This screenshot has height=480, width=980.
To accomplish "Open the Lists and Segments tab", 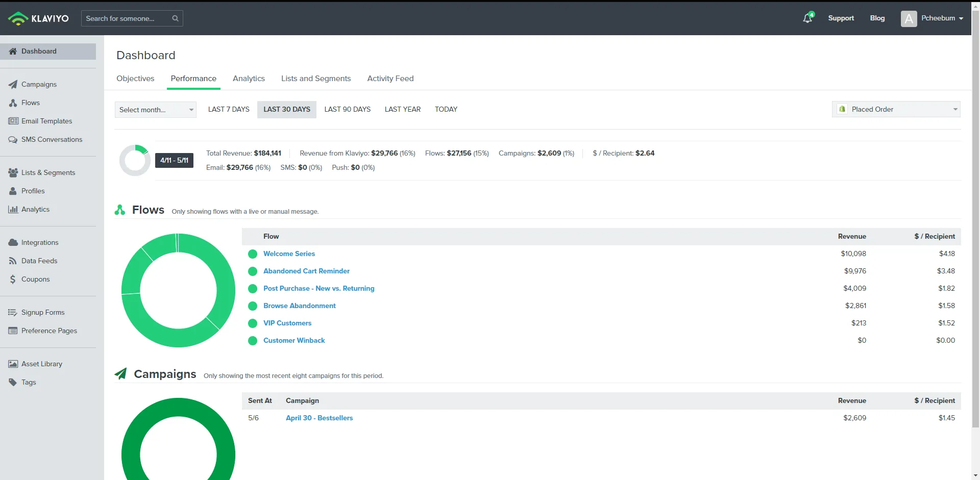I will point(316,79).
